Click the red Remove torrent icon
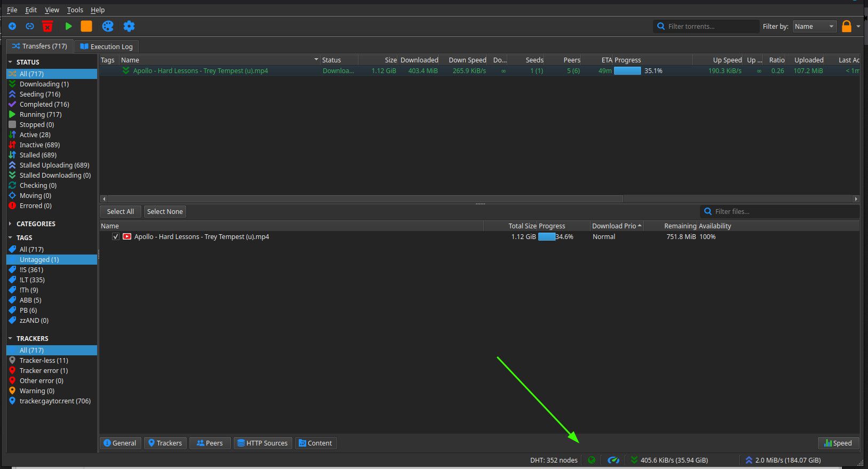The image size is (868, 469). point(47,26)
